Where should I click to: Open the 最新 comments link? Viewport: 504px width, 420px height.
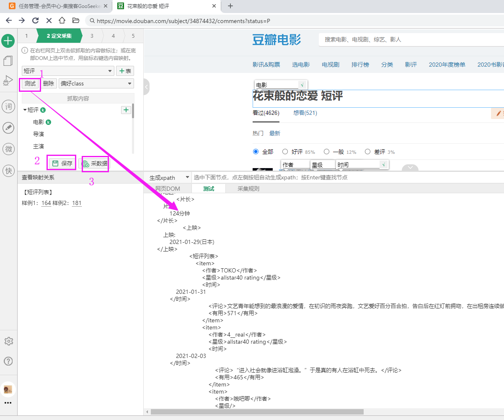click(275, 133)
